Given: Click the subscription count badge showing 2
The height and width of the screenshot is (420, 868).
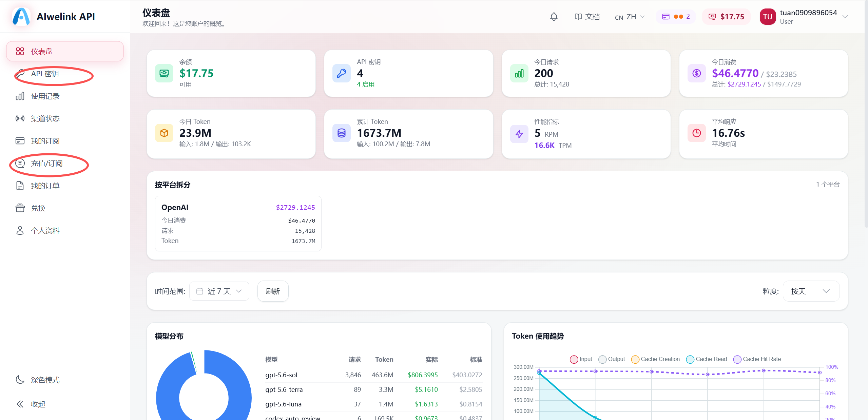Looking at the screenshot, I should [676, 17].
